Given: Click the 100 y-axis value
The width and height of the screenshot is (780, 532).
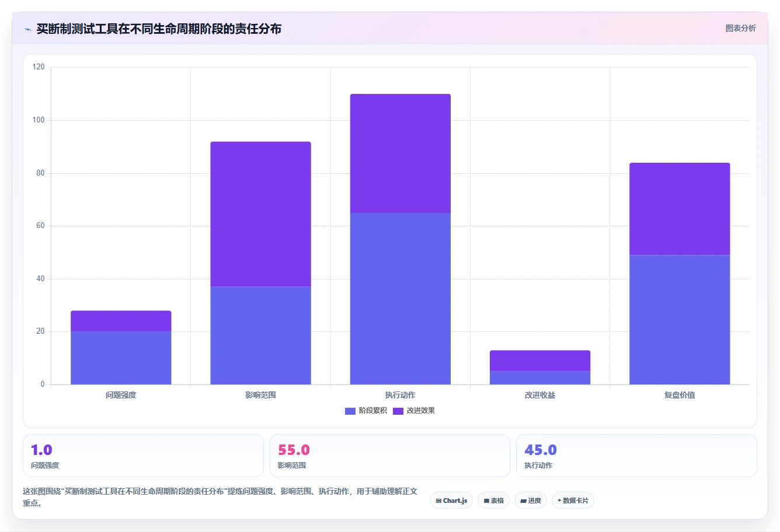Looking at the screenshot, I should (39, 120).
